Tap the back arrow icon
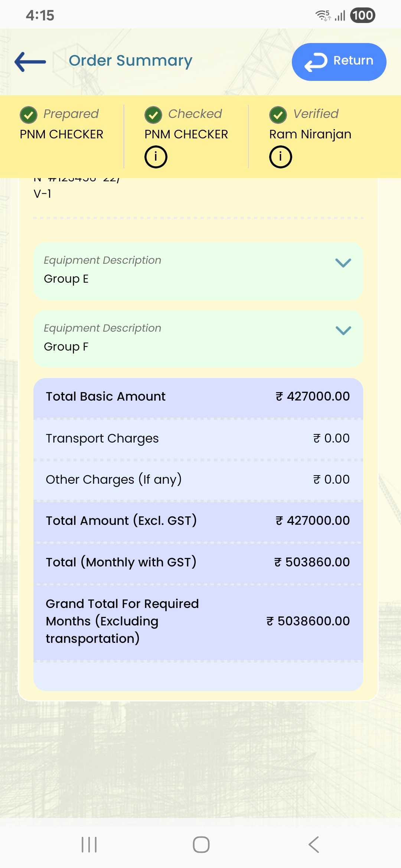The image size is (401, 868). click(x=30, y=62)
